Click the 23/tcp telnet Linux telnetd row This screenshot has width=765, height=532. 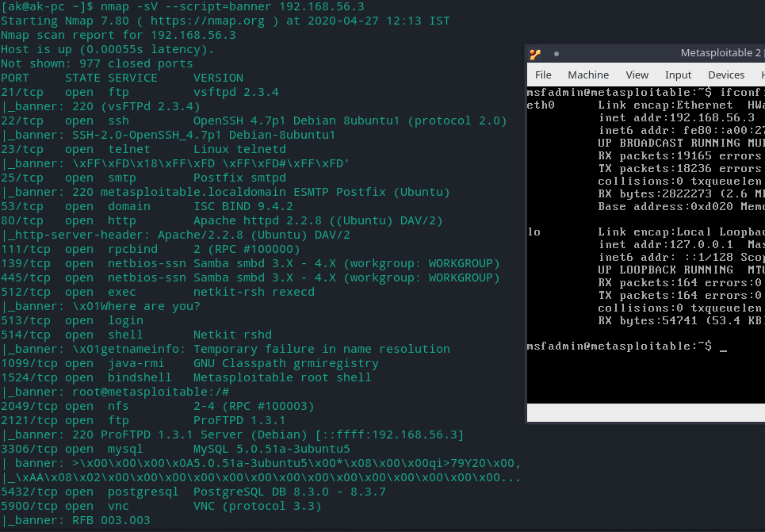pos(143,149)
